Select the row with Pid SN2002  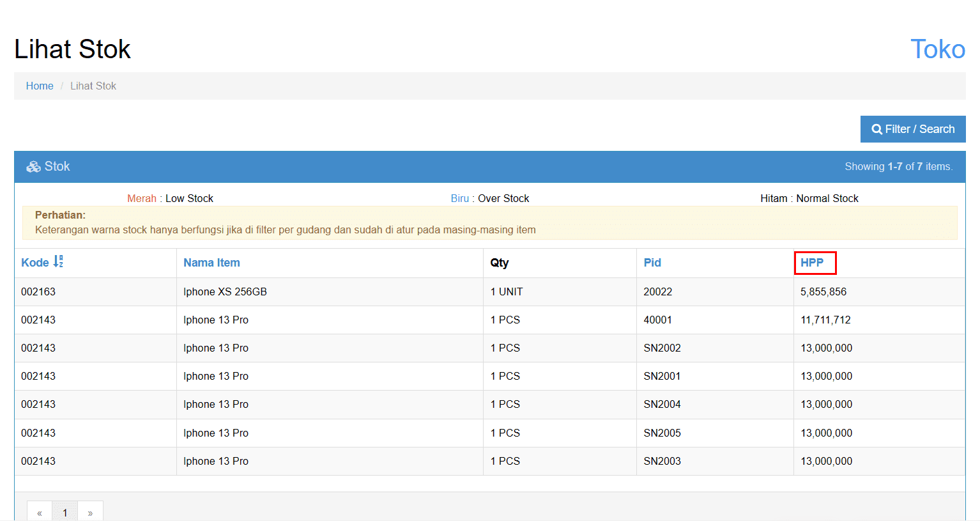[662, 348]
